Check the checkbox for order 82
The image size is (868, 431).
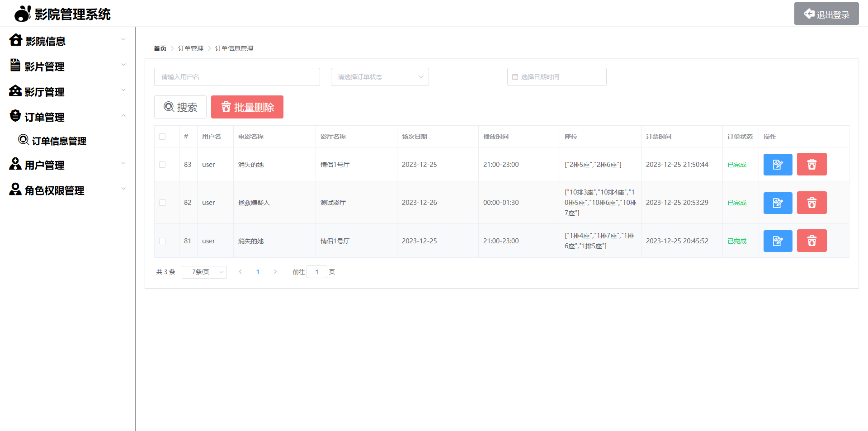[163, 203]
